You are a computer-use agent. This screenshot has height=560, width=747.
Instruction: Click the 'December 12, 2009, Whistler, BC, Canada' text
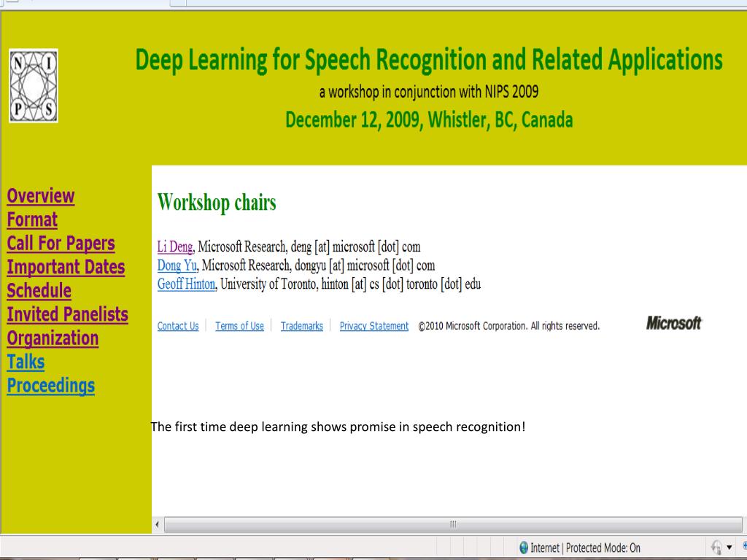(429, 120)
